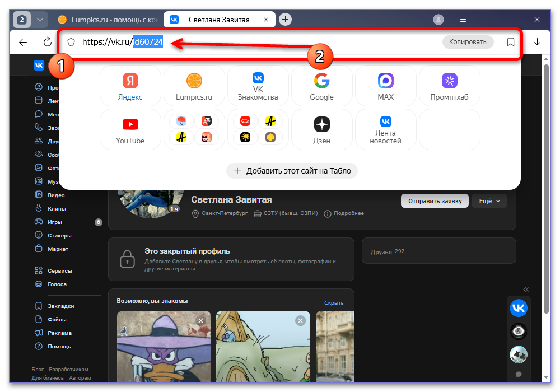
Task: Click the Для бизнеса footer link
Action: click(48, 377)
